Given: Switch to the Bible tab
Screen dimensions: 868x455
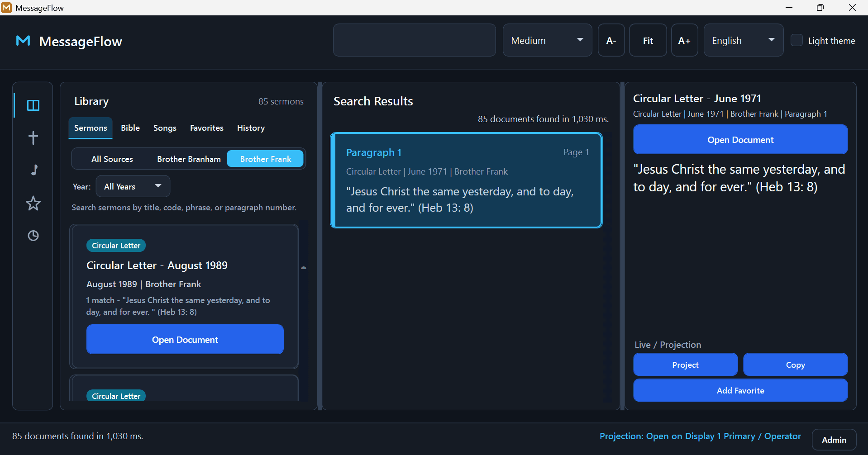Looking at the screenshot, I should point(130,128).
